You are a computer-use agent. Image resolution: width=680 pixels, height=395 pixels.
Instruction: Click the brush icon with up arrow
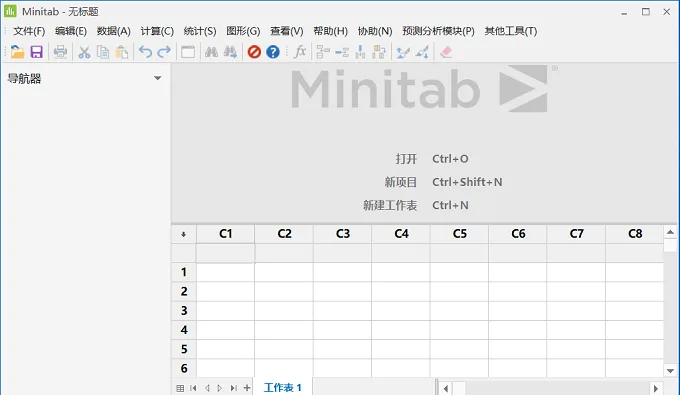coord(403,52)
